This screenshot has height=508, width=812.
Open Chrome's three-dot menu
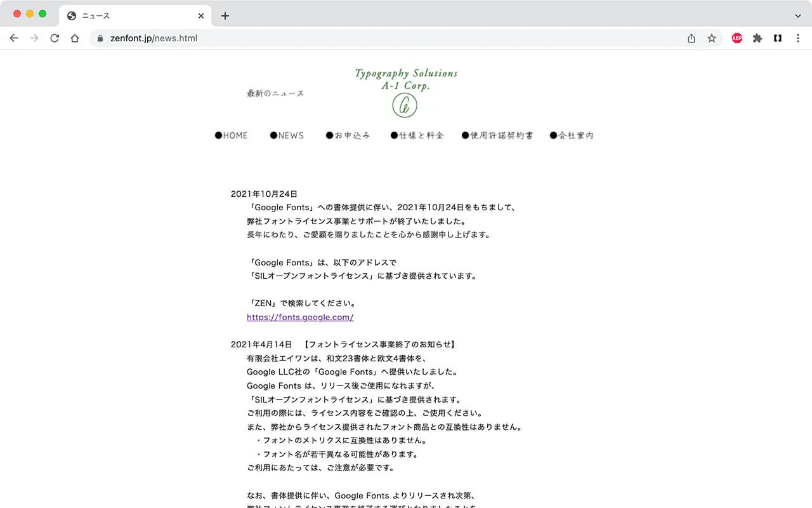point(798,38)
